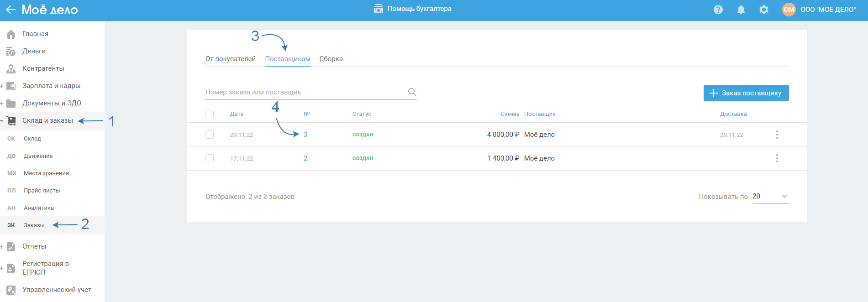Open 'Помощь бухгалтера' in header
868x302 pixels.
click(413, 9)
